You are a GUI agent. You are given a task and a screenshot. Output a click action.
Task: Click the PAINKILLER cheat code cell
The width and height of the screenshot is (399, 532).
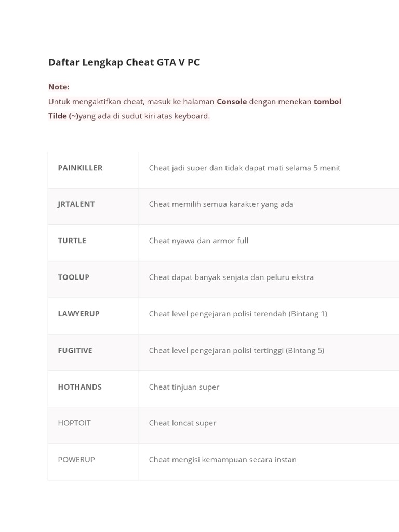(81, 168)
